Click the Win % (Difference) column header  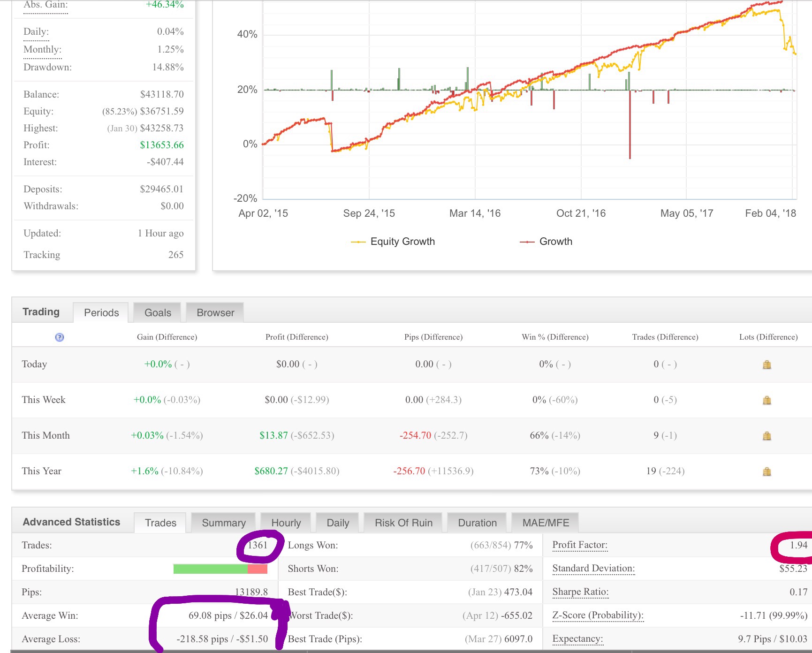(555, 337)
